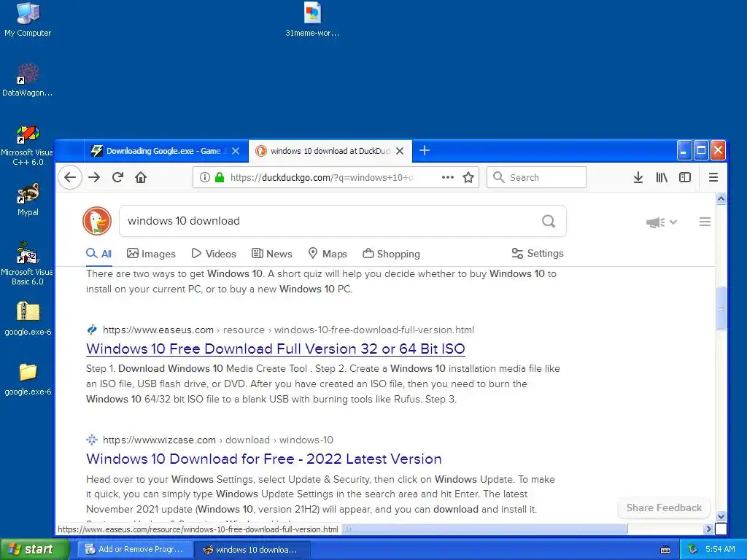747x560 pixels.
Task: Select windows 10 download taskbar button
Action: [253, 550]
